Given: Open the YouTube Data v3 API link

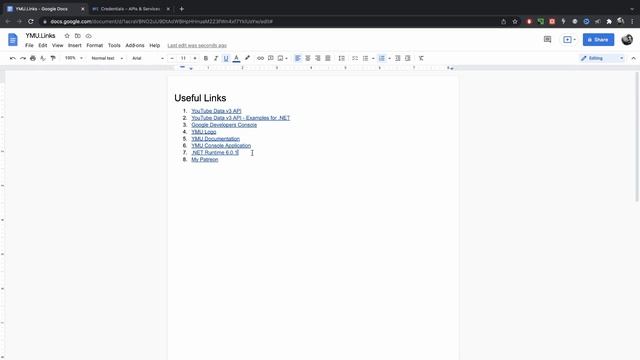Looking at the screenshot, I should click(216, 111).
